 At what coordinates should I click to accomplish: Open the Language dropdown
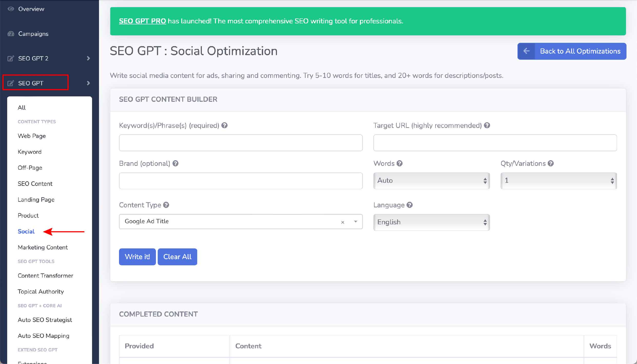(431, 222)
